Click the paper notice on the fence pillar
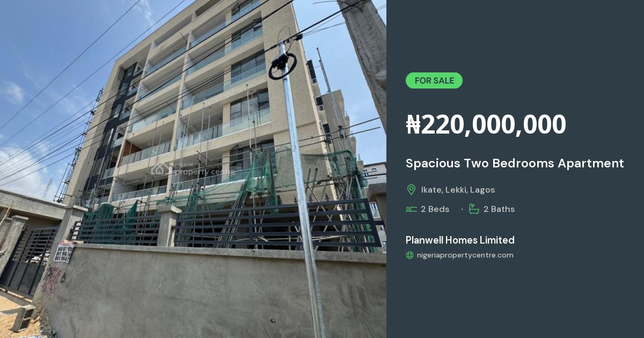Screen dimensions: 644x338 (x=63, y=252)
